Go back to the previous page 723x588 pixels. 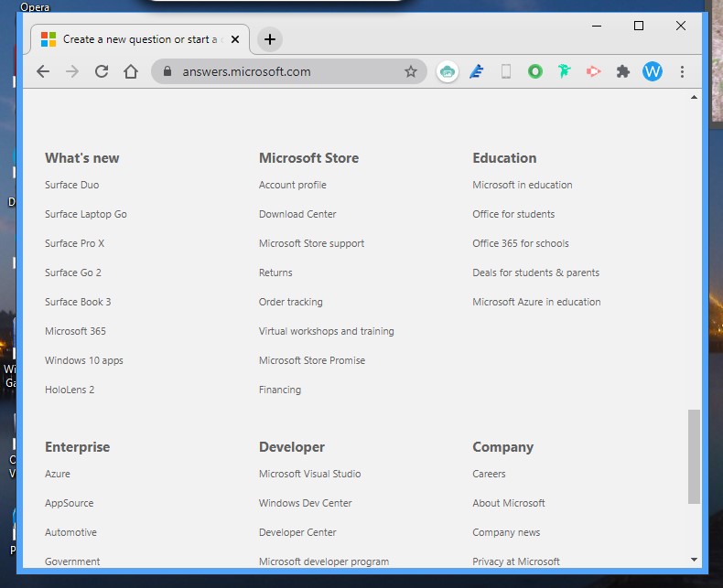[x=43, y=71]
